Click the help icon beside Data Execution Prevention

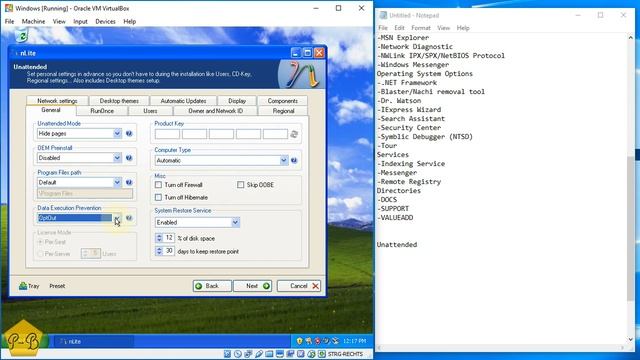[x=129, y=218]
